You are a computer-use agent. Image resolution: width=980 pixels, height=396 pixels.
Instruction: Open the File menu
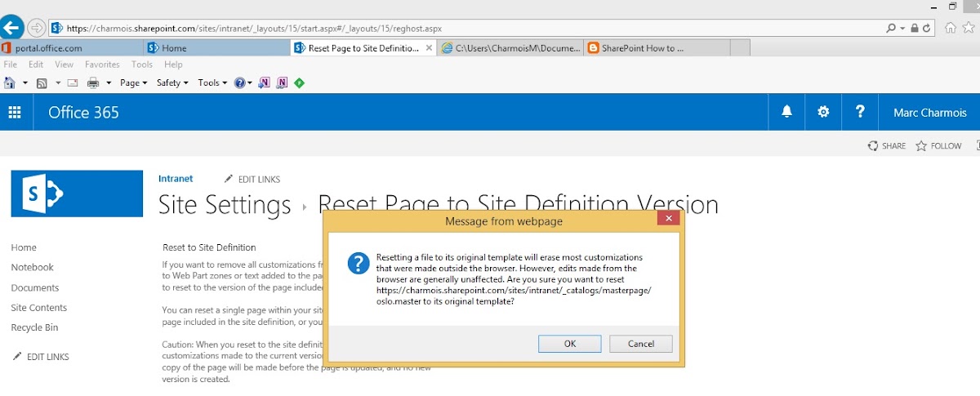coord(11,65)
